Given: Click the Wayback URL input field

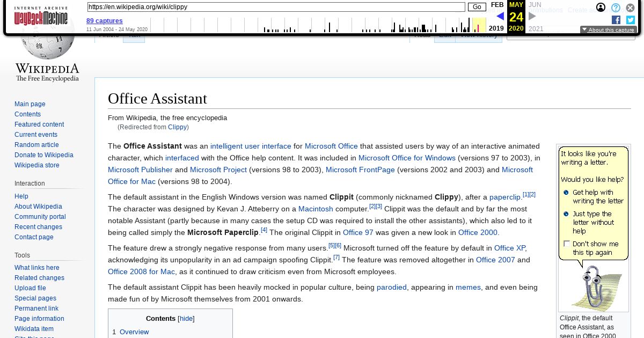Looking at the screenshot, I should click(276, 7).
